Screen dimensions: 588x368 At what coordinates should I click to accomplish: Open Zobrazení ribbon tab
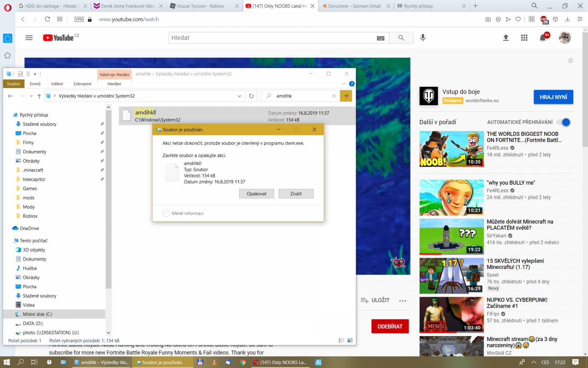click(x=82, y=84)
